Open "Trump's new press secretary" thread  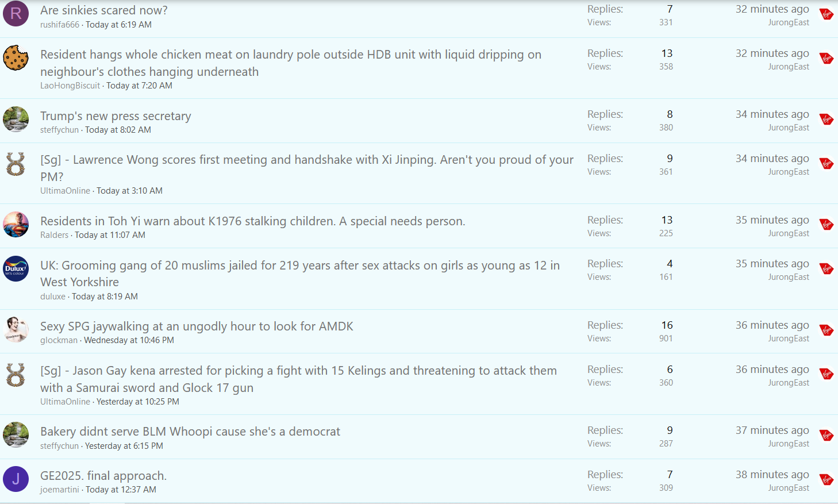click(x=116, y=116)
